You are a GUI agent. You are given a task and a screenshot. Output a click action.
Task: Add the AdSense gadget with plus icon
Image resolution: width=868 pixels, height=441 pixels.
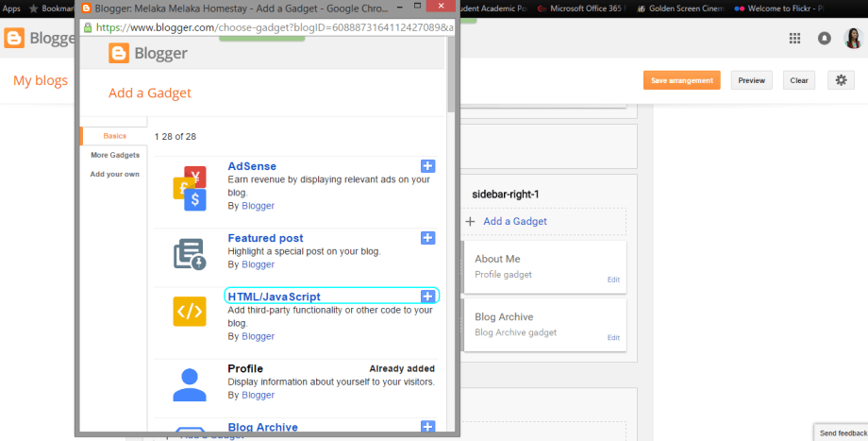[x=427, y=166]
